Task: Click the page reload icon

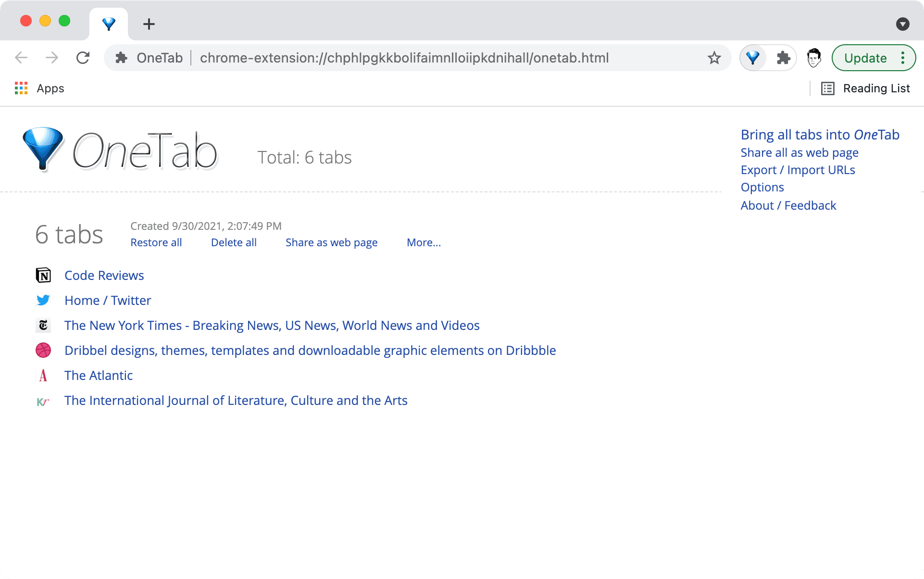Action: pyautogui.click(x=83, y=57)
